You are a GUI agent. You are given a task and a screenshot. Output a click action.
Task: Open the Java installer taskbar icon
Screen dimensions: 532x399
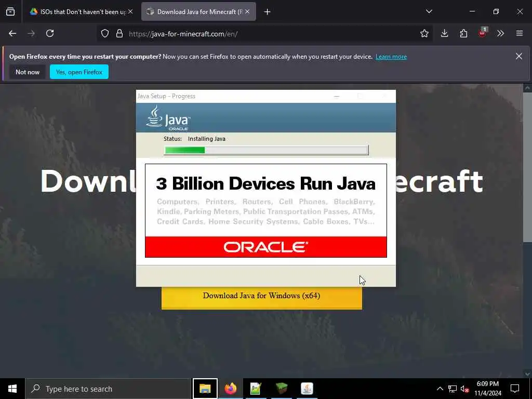(x=307, y=389)
